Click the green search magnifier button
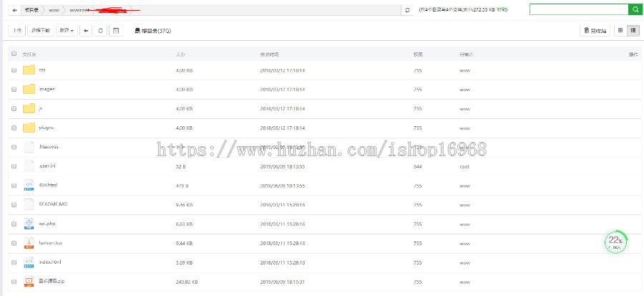 pos(634,9)
